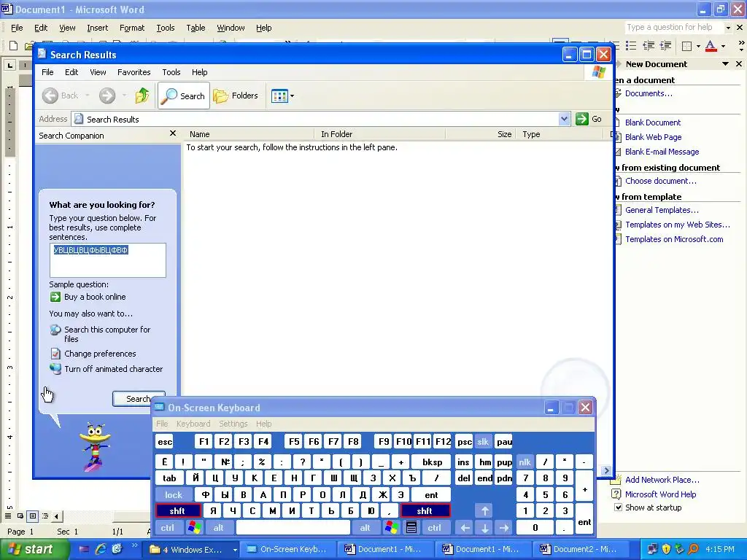Toggle the nlk key on-screen keyboard
This screenshot has width=747, height=560.
525,462
